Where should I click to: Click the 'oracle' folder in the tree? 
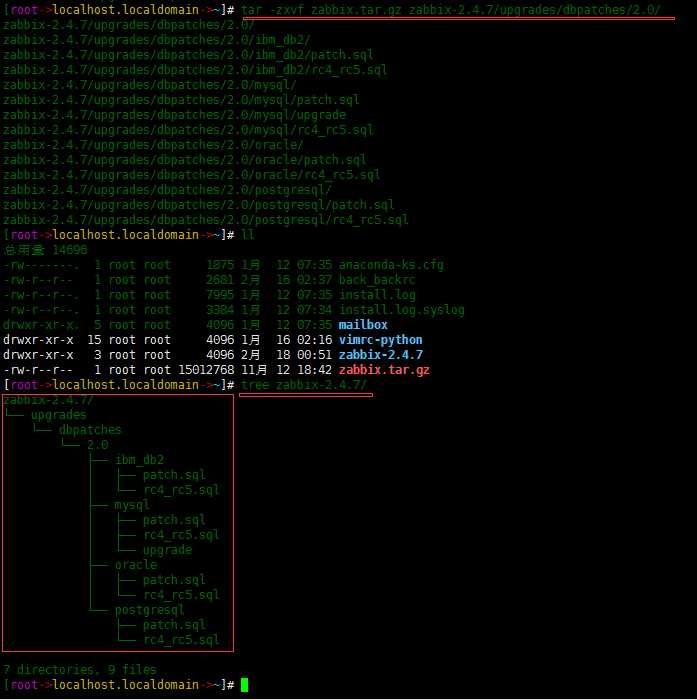[x=136, y=565]
